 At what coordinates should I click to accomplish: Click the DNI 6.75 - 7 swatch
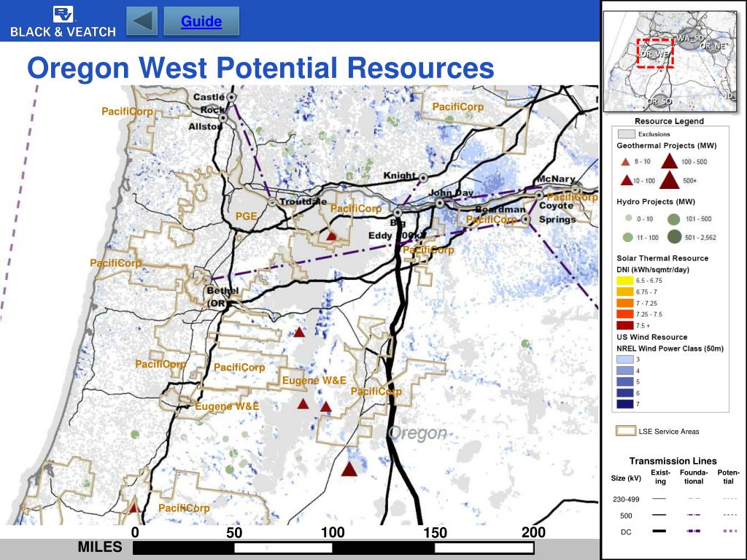click(625, 292)
